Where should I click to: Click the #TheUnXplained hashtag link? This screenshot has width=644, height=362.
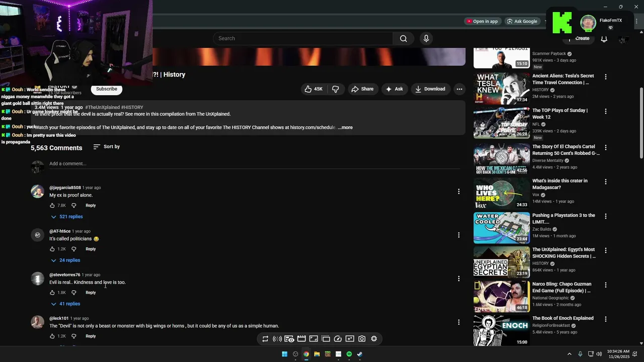click(x=102, y=108)
